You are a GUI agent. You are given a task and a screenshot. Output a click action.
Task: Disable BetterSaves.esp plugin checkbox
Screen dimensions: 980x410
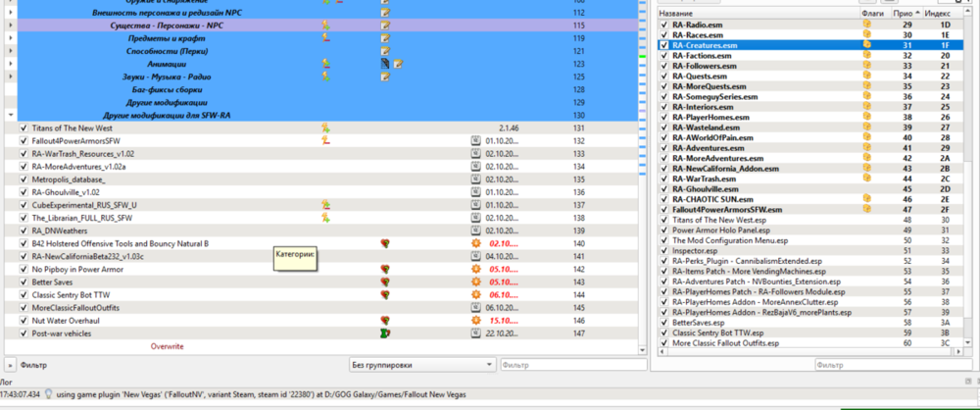(x=664, y=323)
